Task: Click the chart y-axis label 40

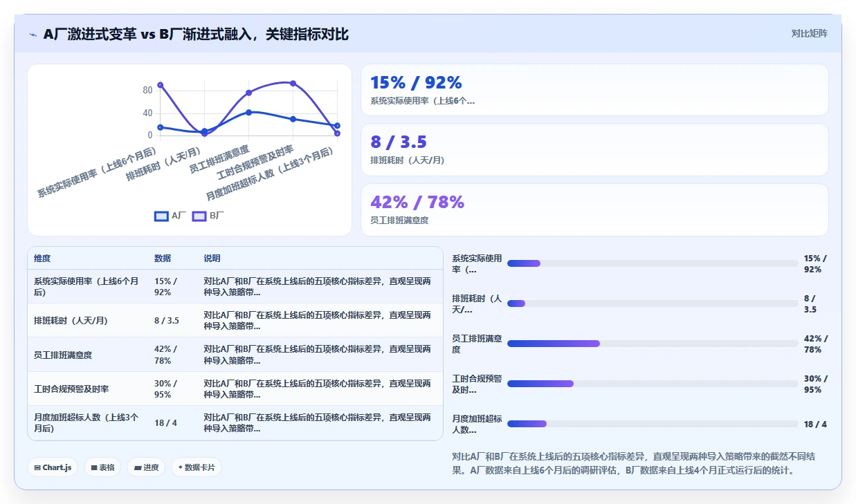Action: pos(147,113)
